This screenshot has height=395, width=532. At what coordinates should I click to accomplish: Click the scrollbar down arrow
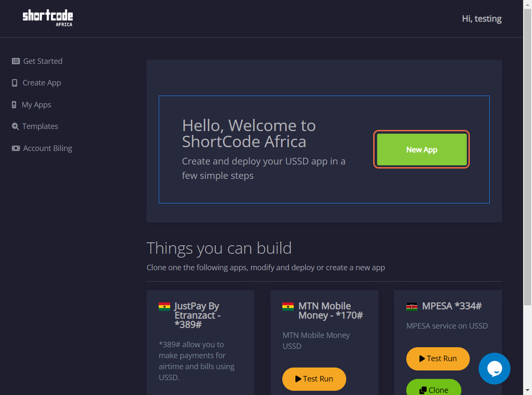tap(527, 391)
